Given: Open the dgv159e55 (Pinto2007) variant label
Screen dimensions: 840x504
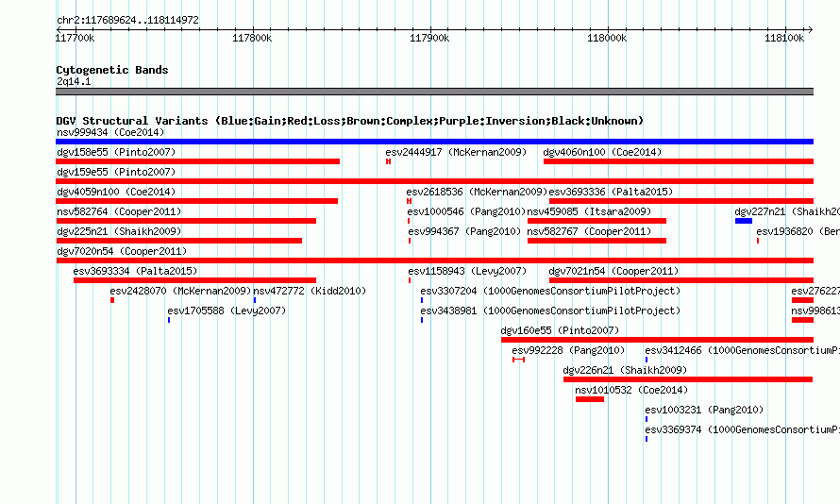Looking at the screenshot, I should point(116,172).
